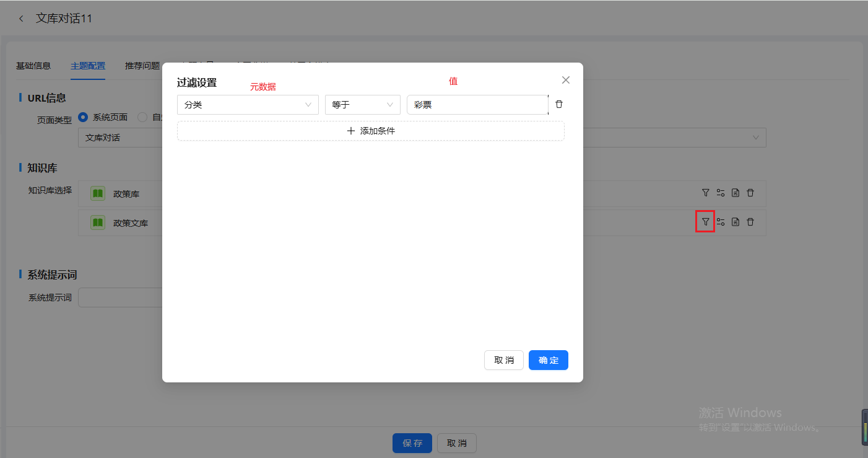Image resolution: width=868 pixels, height=458 pixels.
Task: Select the unselected page type radio button
Action: [x=142, y=117]
